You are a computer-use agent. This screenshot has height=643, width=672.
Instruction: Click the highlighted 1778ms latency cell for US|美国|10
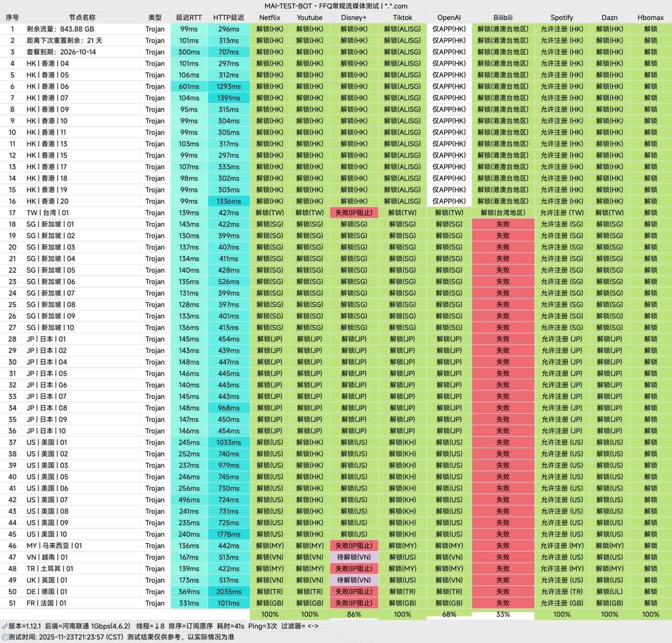pos(229,534)
